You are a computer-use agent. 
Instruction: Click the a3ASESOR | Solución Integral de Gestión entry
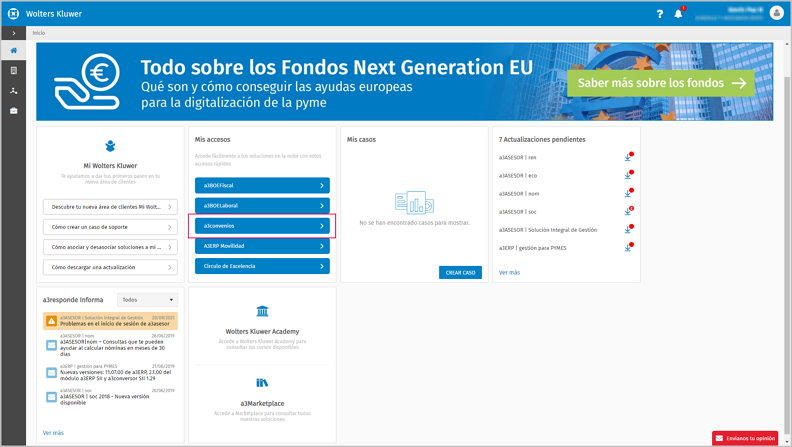click(548, 230)
